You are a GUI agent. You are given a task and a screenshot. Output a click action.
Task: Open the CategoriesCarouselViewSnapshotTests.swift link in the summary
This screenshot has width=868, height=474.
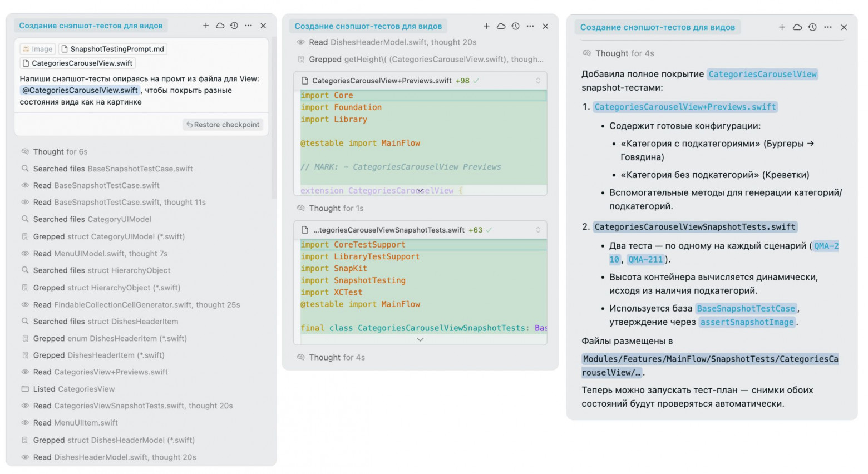(695, 227)
